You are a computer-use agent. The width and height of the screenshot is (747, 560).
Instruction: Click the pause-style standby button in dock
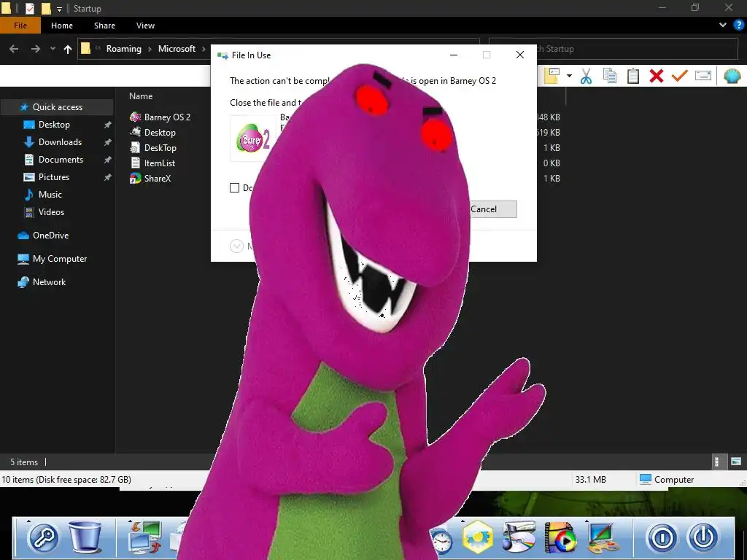tap(662, 538)
